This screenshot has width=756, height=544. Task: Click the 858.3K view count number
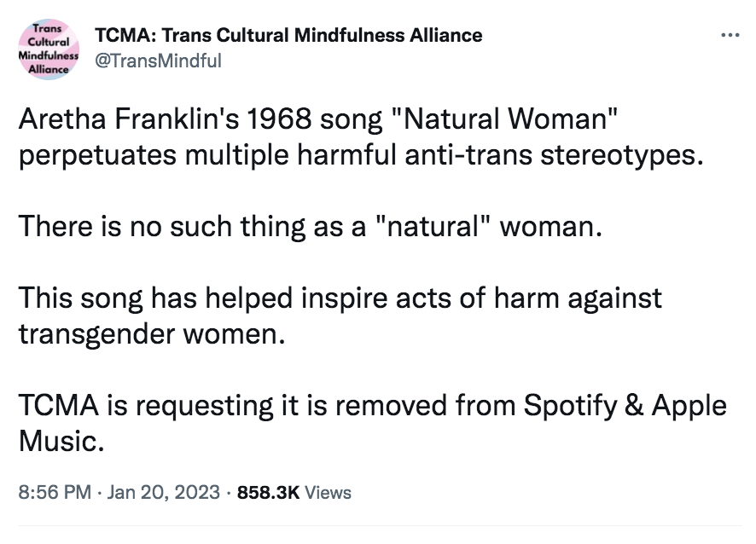[x=268, y=493]
